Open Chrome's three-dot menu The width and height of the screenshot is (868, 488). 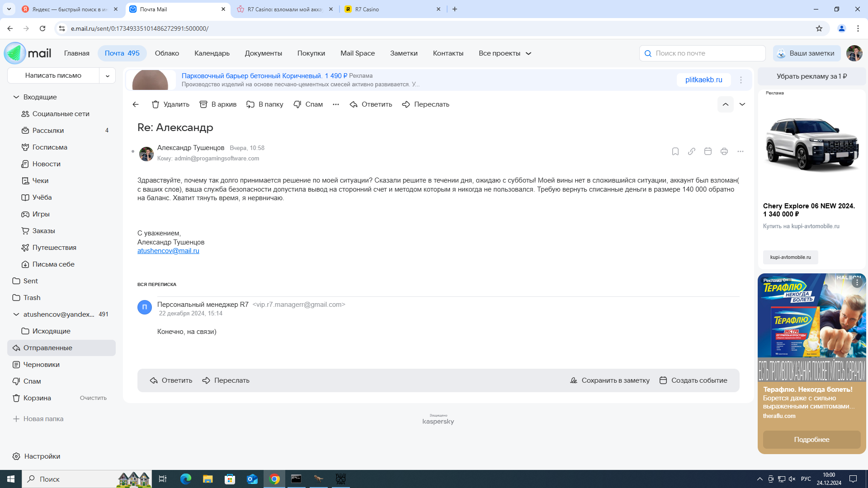point(858,28)
